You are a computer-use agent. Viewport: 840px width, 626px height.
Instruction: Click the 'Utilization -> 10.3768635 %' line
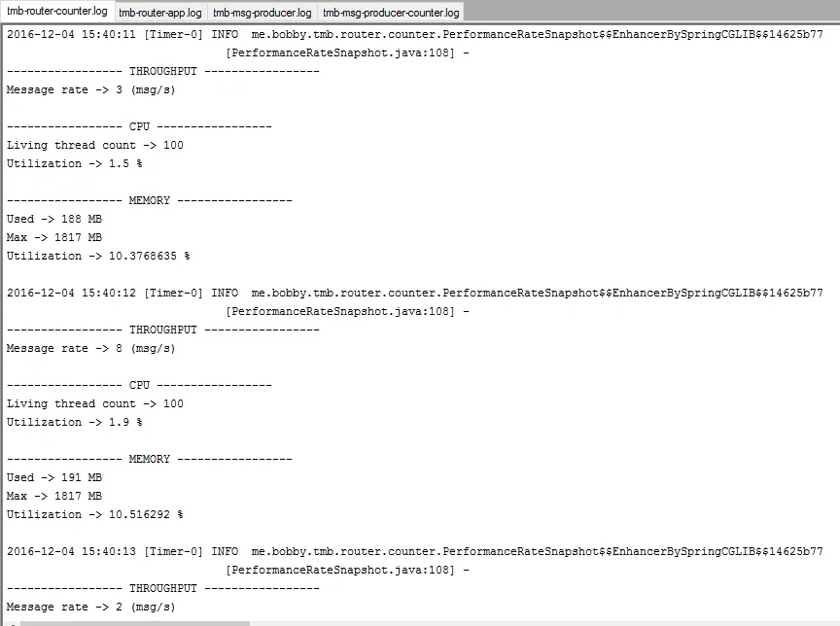click(x=98, y=256)
